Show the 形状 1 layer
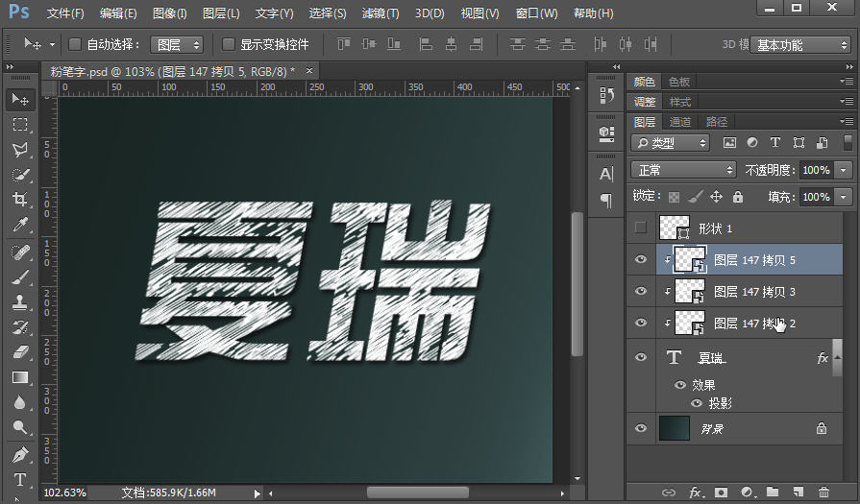This screenshot has width=860, height=504. coord(641,228)
